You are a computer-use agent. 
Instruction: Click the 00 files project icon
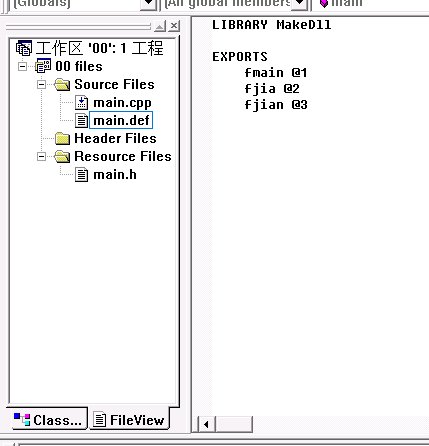43,66
